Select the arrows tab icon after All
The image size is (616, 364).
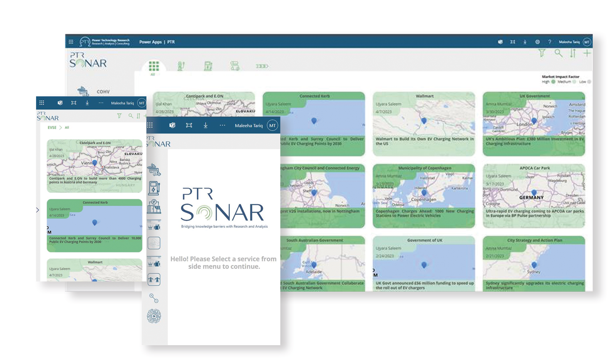262,66
